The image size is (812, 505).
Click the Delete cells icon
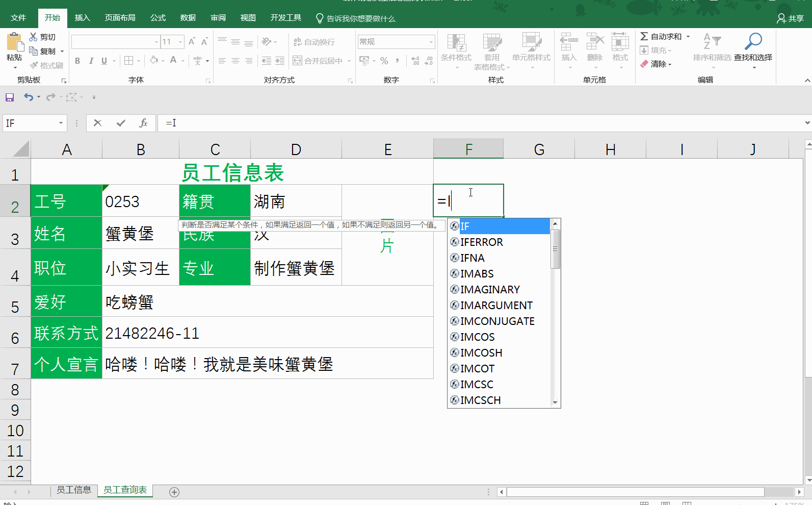(x=595, y=42)
